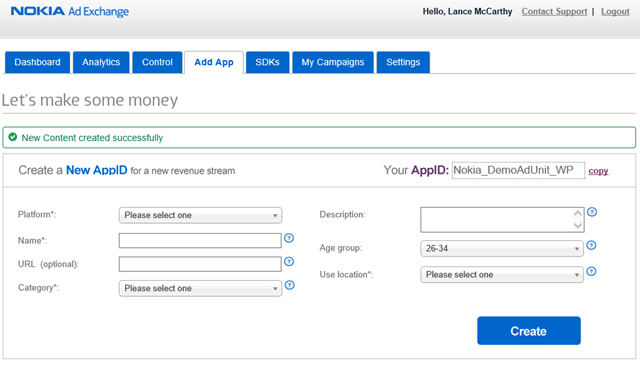640x365 pixels.
Task: Focus the URL optional input field
Action: 200,264
